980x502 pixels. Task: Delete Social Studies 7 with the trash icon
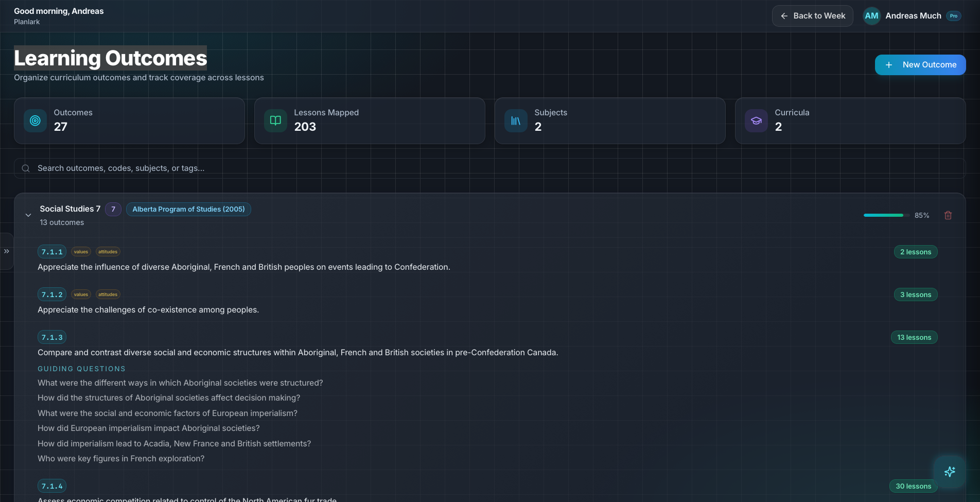pos(948,215)
